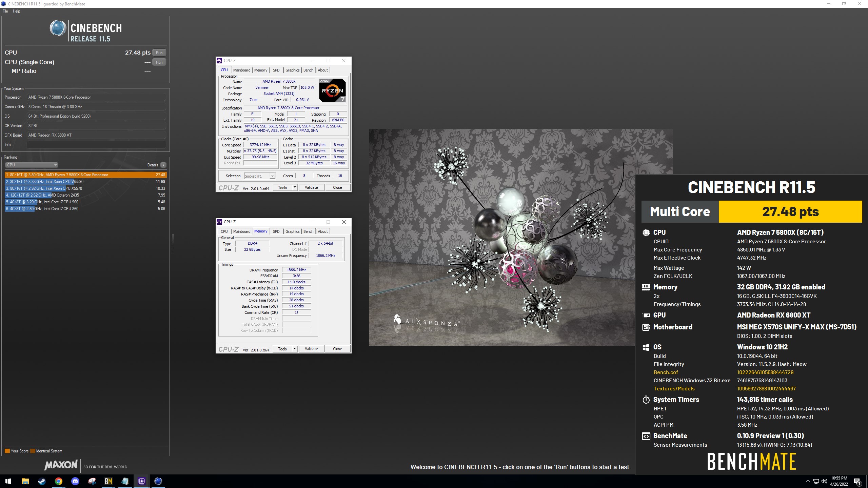Click Close button in lower CPU-Z window
The height and width of the screenshot is (488, 868).
pyautogui.click(x=337, y=349)
